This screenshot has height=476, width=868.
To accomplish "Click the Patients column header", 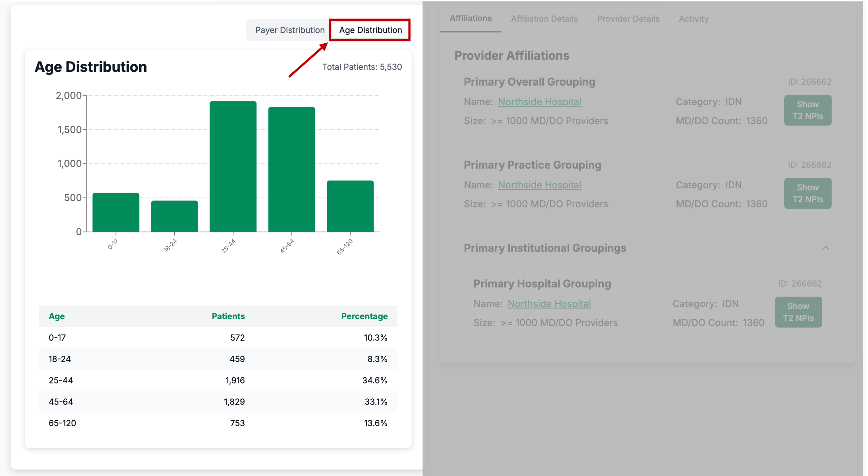I will 228,316.
